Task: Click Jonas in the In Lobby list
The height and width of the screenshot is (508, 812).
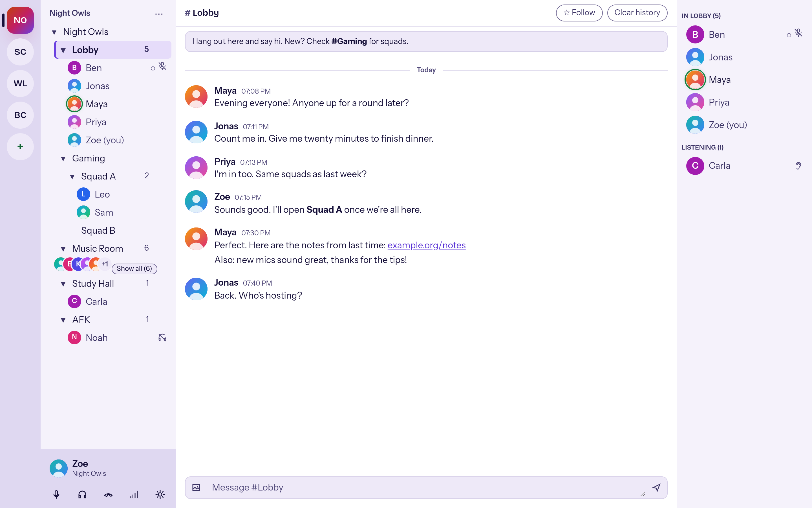Action: 744,57
